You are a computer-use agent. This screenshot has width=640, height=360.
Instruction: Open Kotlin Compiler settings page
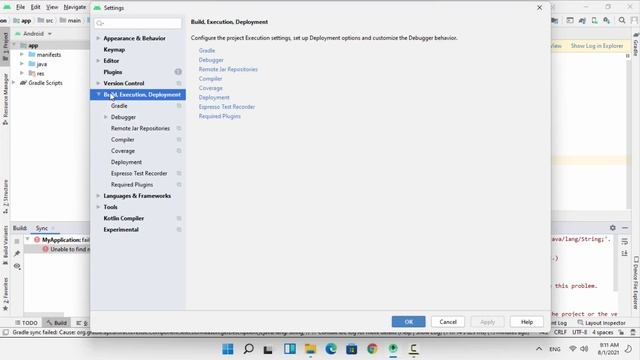tap(124, 218)
